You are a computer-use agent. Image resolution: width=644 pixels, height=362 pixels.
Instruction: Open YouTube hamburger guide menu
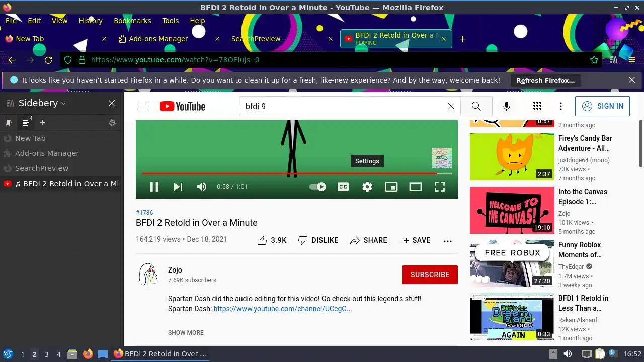[142, 106]
